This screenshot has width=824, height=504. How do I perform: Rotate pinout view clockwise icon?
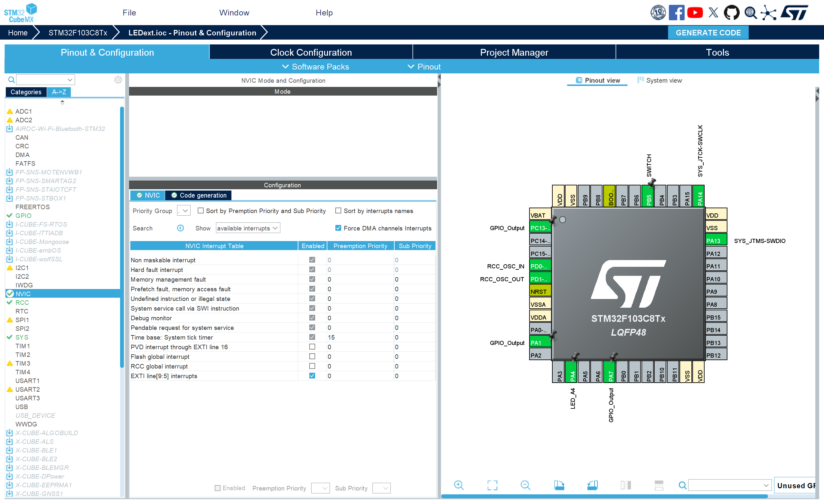pyautogui.click(x=559, y=485)
